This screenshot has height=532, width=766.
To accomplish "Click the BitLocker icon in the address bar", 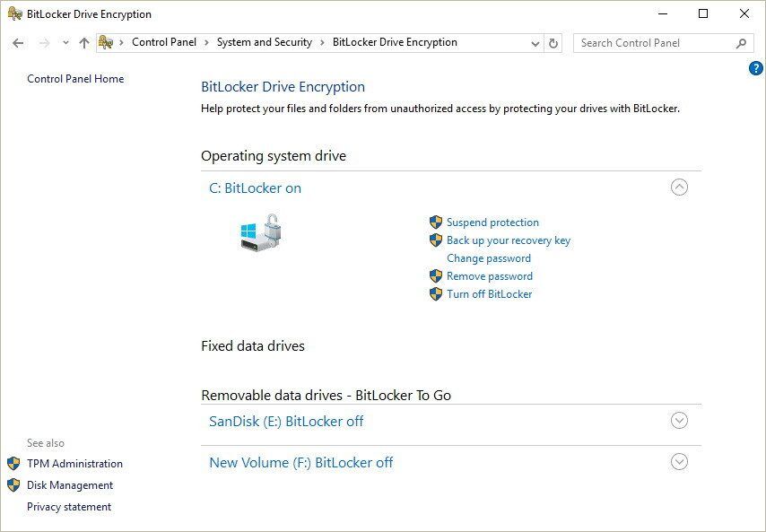I will tap(106, 42).
